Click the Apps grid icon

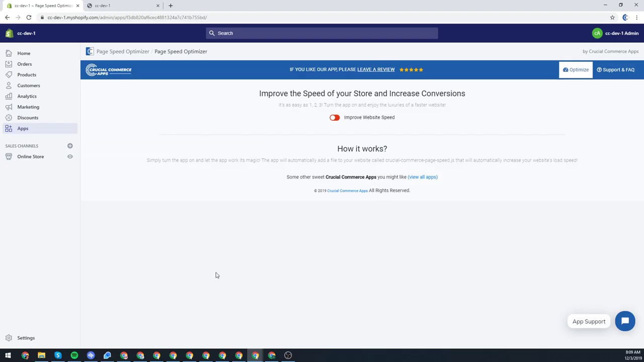pos(9,129)
